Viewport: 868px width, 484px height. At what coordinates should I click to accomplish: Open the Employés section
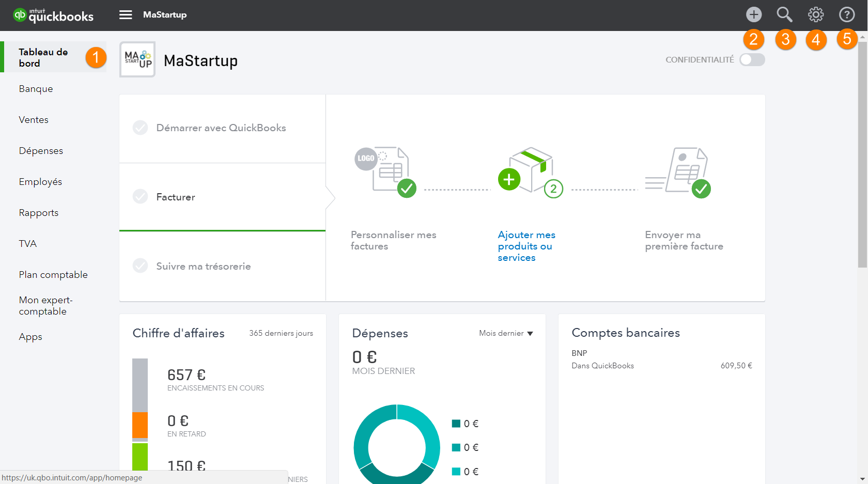(x=40, y=182)
